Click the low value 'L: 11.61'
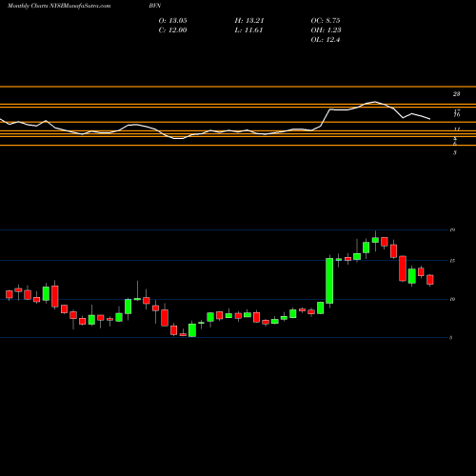The image size is (476, 476). [x=248, y=30]
